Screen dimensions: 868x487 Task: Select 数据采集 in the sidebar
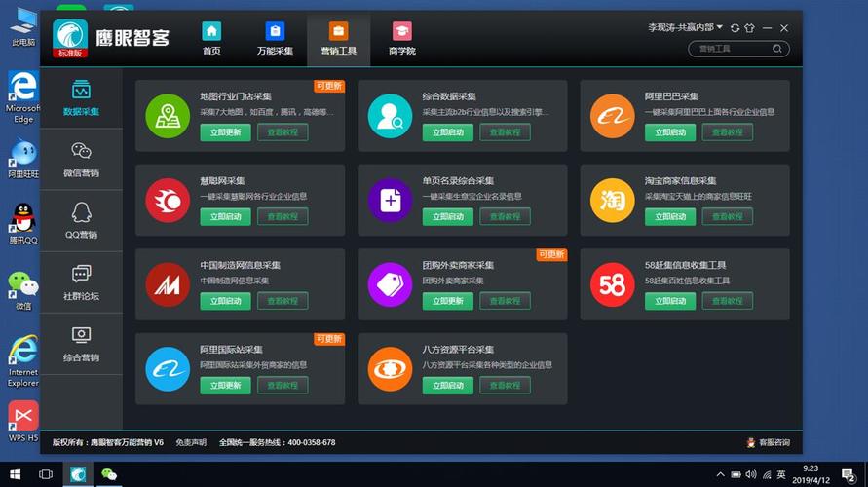tap(82, 98)
